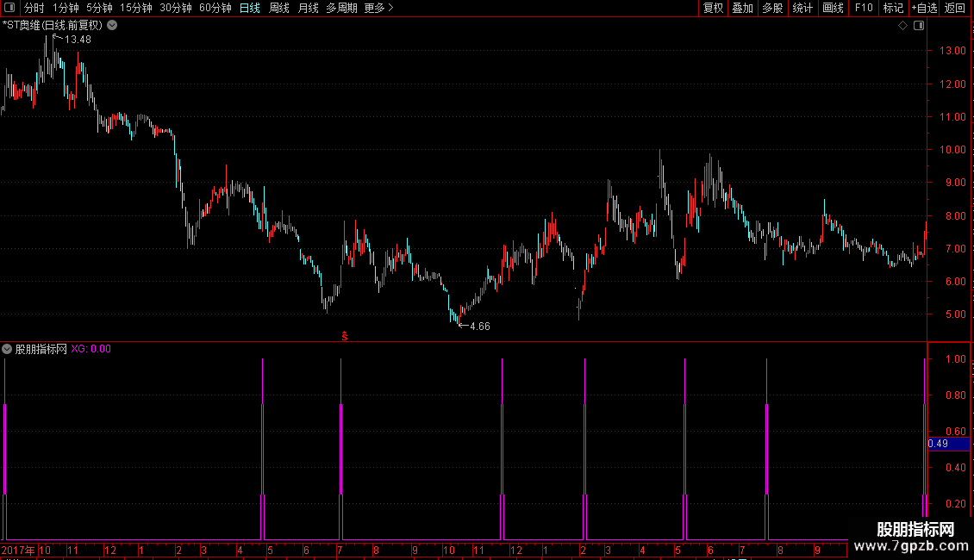The height and width of the screenshot is (560, 974).
Task: Switch to 1分钟 period
Action: 66,8
